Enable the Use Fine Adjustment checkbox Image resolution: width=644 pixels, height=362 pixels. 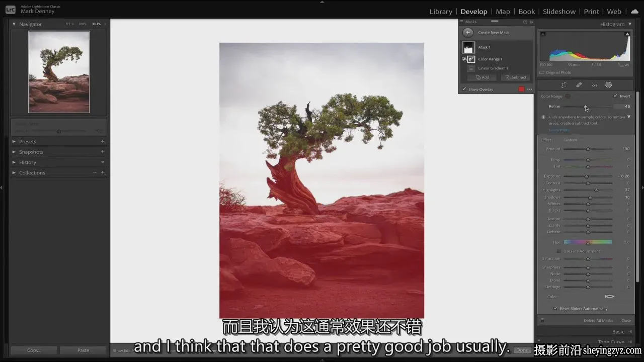point(558,251)
